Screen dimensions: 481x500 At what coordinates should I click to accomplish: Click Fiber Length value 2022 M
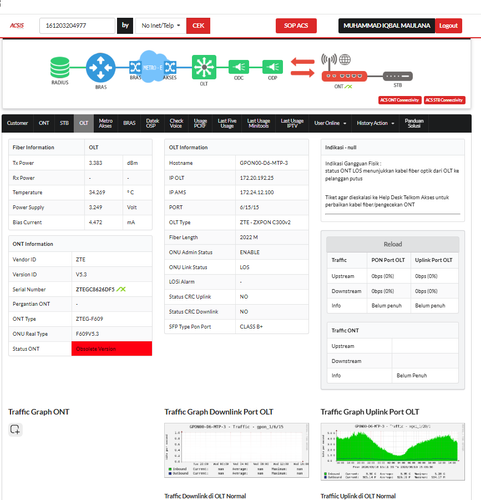(249, 237)
